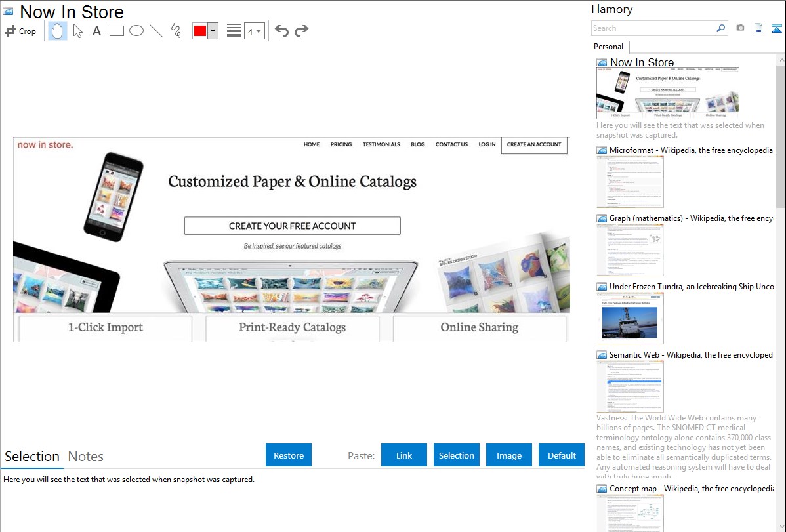Image resolution: width=786 pixels, height=532 pixels.
Task: Select the text annotation tool
Action: [x=96, y=31]
